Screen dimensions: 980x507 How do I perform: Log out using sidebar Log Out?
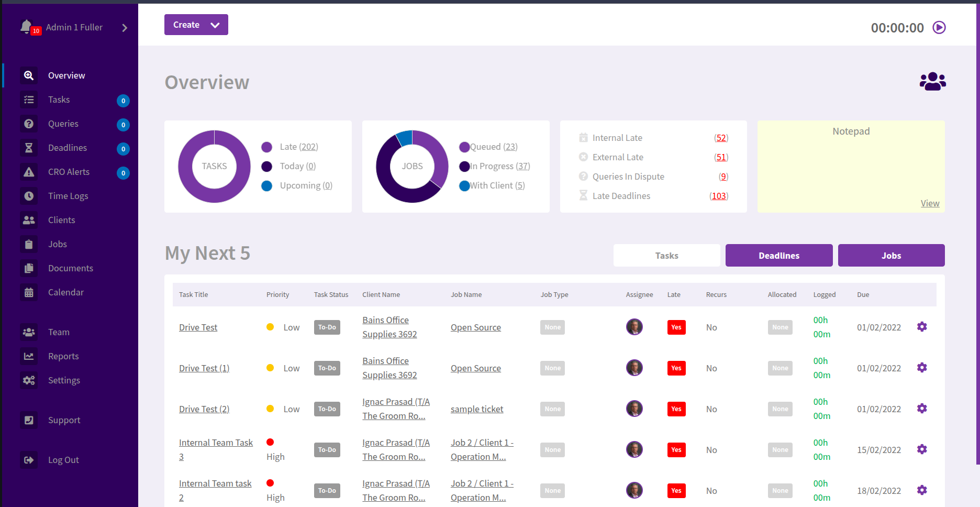pos(63,460)
